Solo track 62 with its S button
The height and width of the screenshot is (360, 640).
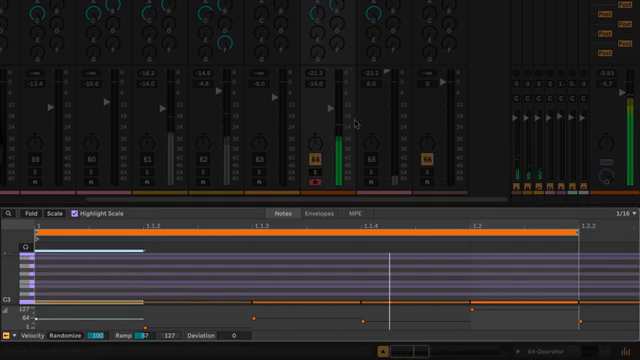pyautogui.click(x=203, y=172)
